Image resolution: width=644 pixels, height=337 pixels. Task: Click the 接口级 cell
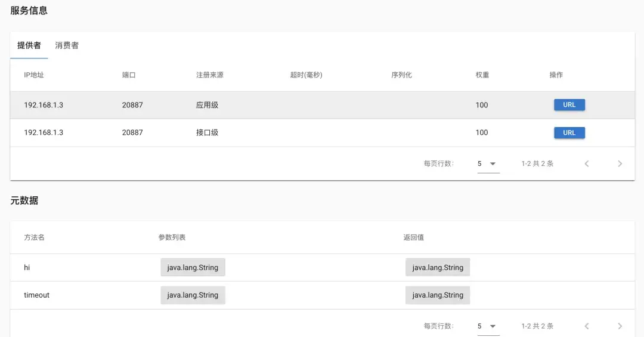pyautogui.click(x=207, y=132)
